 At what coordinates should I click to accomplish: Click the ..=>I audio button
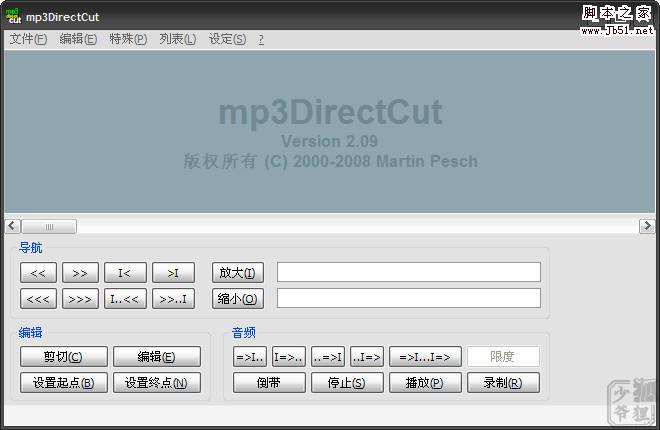328,357
